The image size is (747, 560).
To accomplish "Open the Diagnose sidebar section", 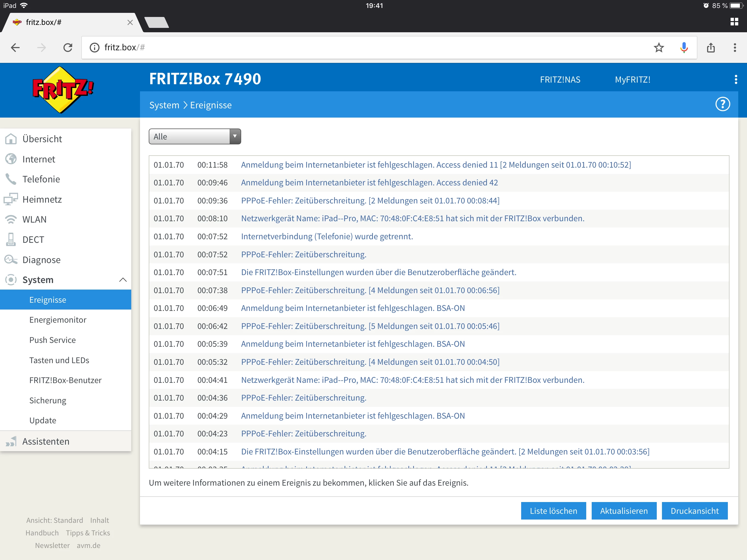I will pyautogui.click(x=41, y=260).
